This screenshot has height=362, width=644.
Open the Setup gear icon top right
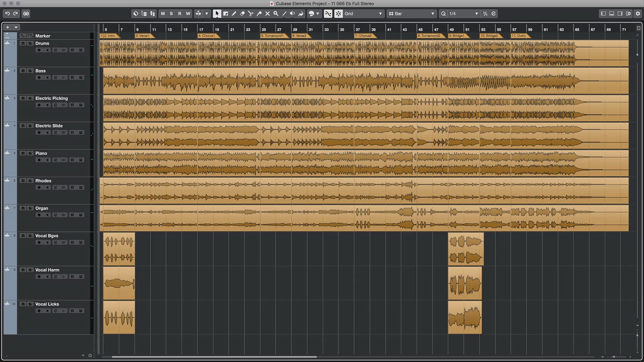click(x=638, y=14)
